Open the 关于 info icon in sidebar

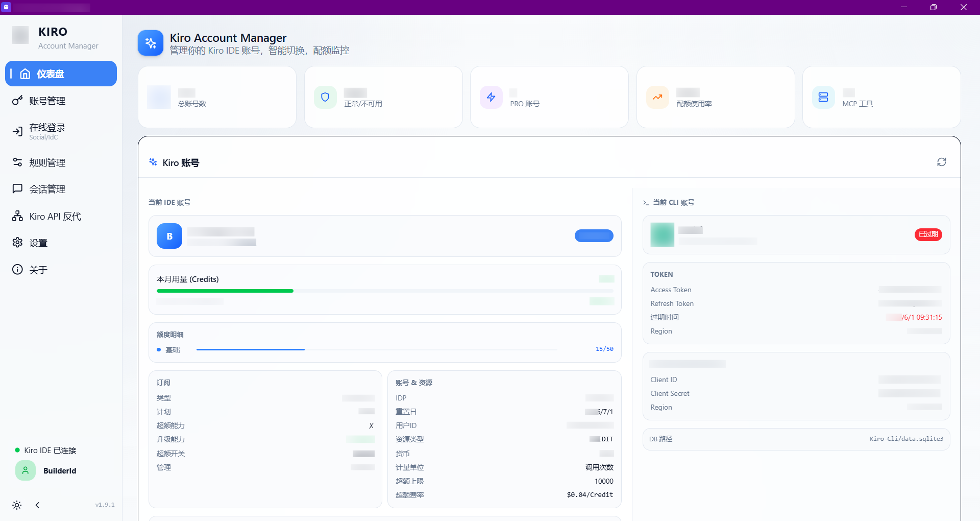(x=17, y=270)
